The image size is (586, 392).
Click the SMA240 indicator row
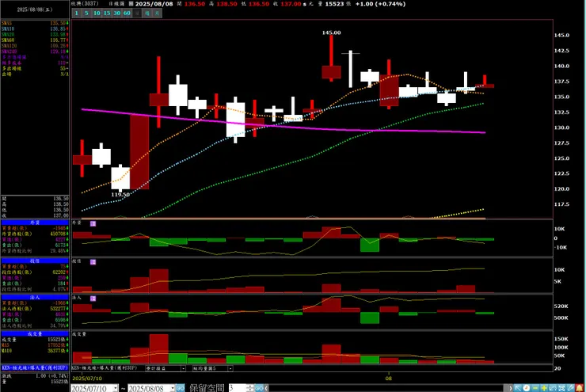35,51
